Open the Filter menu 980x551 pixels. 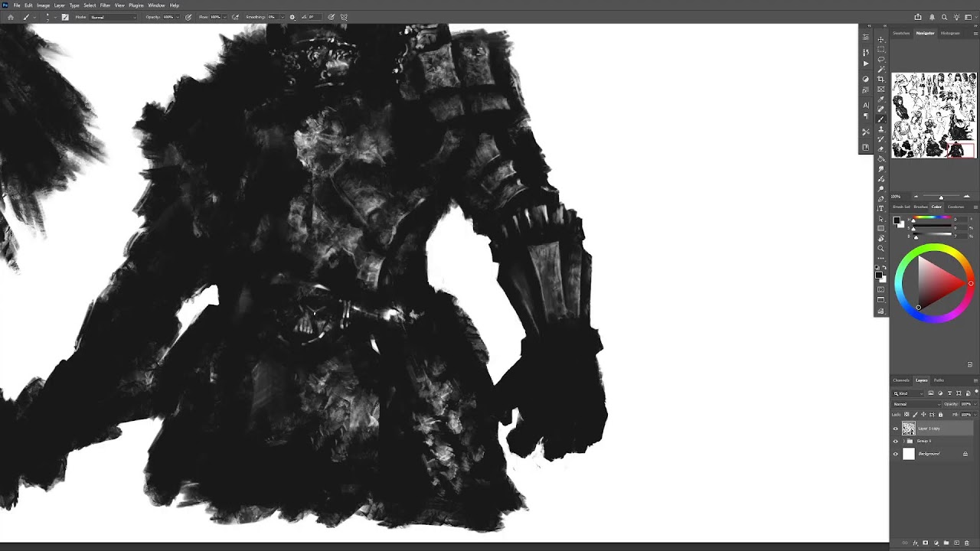(105, 5)
